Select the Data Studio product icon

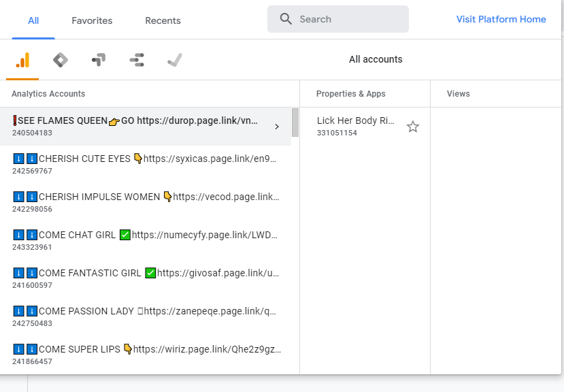[137, 60]
